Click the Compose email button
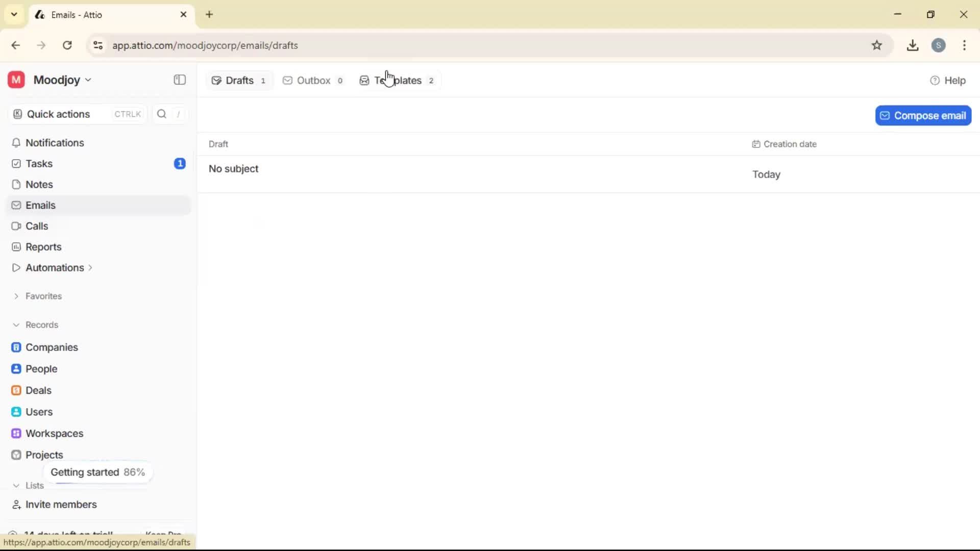This screenshot has width=980, height=551. (923, 115)
